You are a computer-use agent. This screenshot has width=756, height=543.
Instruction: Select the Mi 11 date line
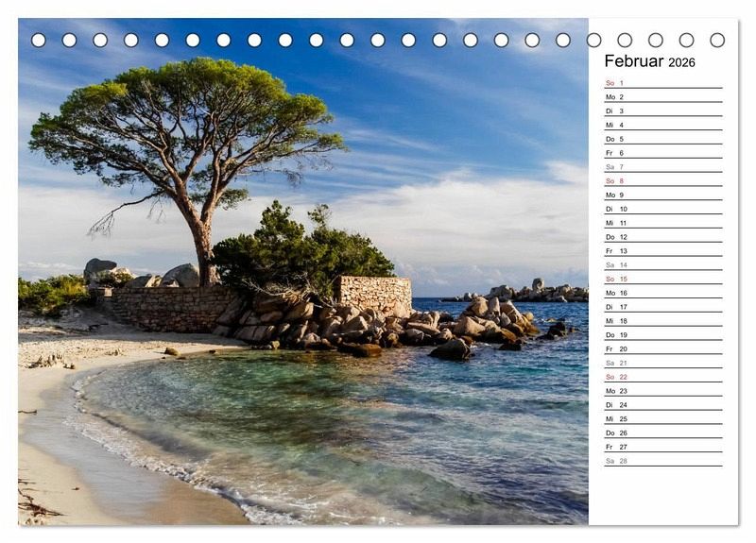tap(662, 223)
